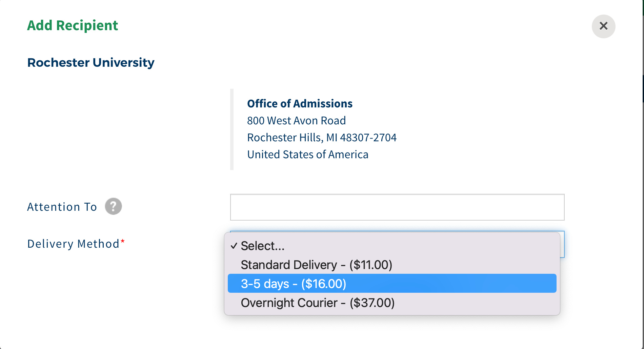This screenshot has height=349, width=644.
Task: Click the United States of America line
Action: 307,155
